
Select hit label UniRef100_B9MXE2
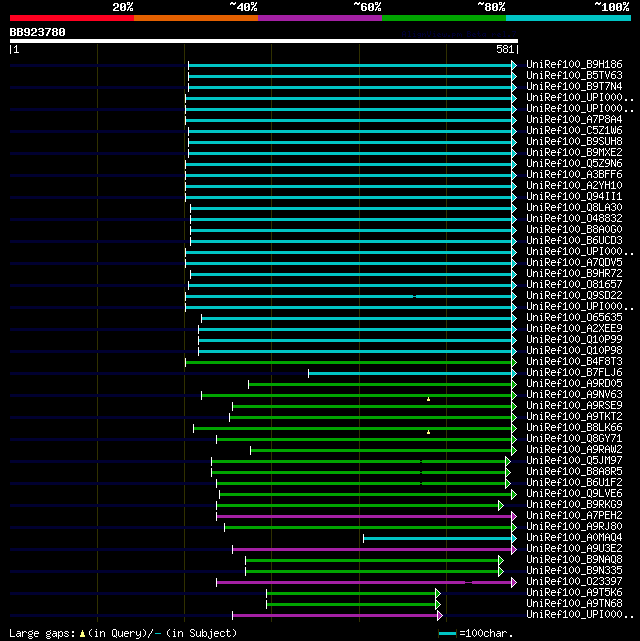[574, 152]
